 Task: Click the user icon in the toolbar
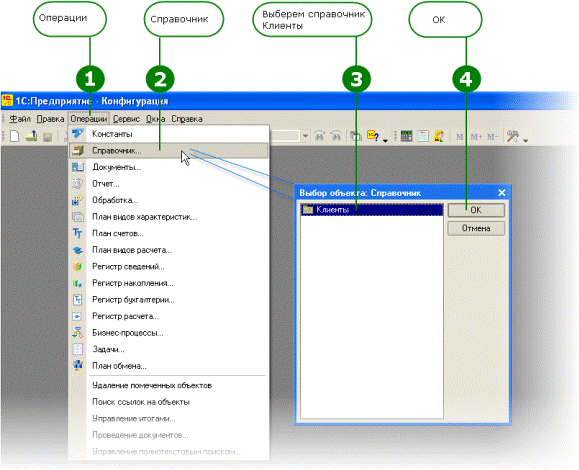439,136
